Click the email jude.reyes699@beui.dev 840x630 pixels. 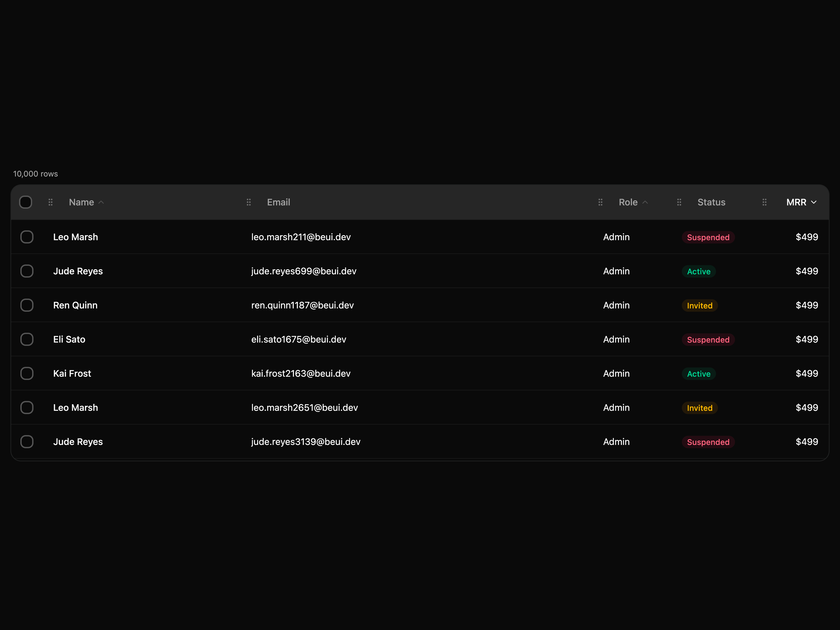[304, 271]
